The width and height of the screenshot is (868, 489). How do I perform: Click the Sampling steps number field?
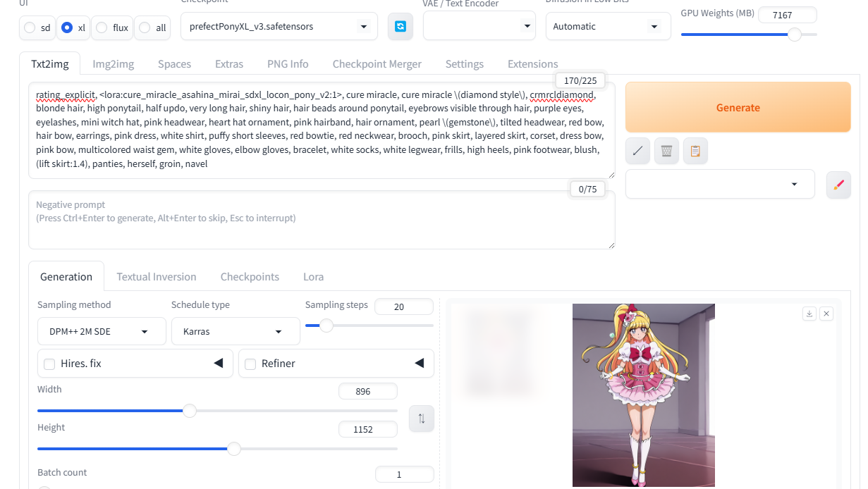point(404,307)
